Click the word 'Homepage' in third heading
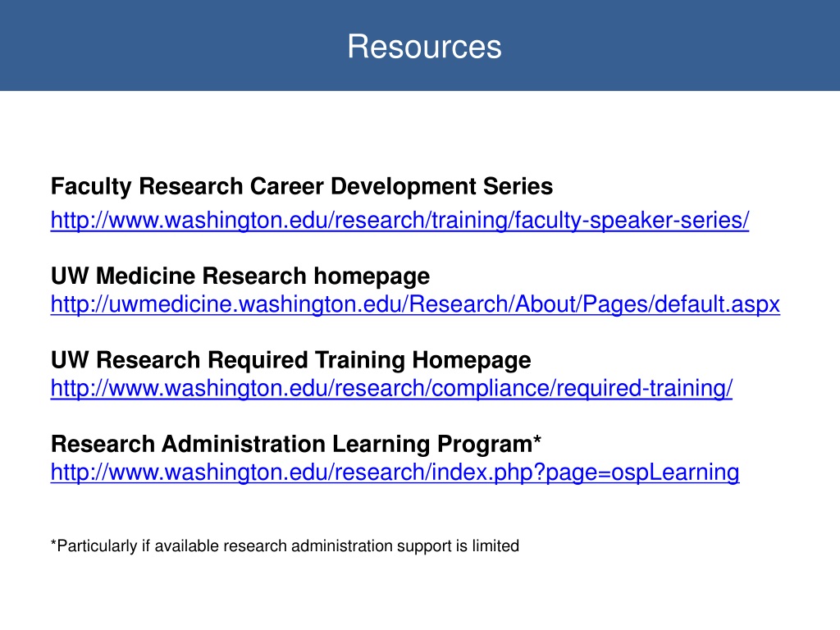 pyautogui.click(x=472, y=360)
